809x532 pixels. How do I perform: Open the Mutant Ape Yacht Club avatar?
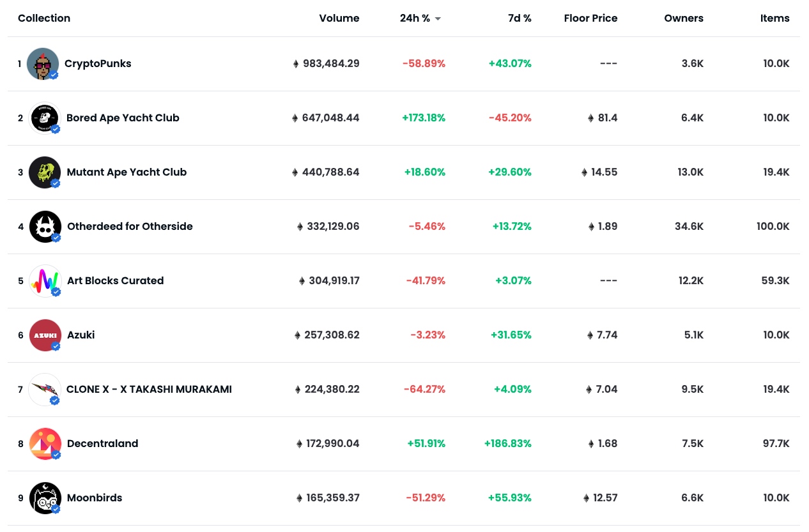pyautogui.click(x=45, y=172)
